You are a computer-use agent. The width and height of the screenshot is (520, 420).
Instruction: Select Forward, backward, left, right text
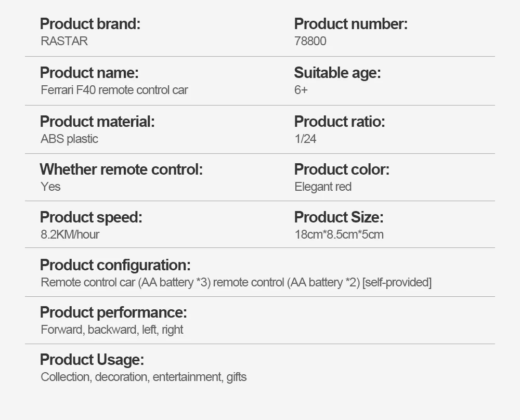pyautogui.click(x=112, y=330)
